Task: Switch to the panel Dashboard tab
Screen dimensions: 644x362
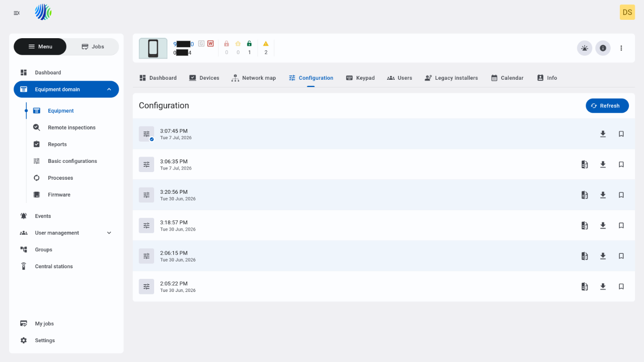Action: pos(158,78)
